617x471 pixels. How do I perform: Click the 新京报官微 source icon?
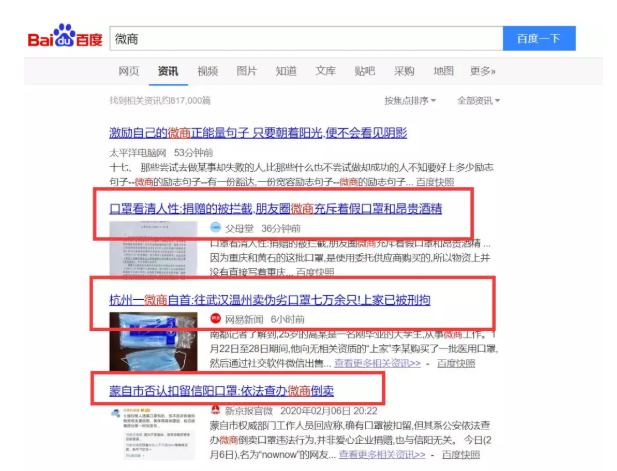click(215, 410)
